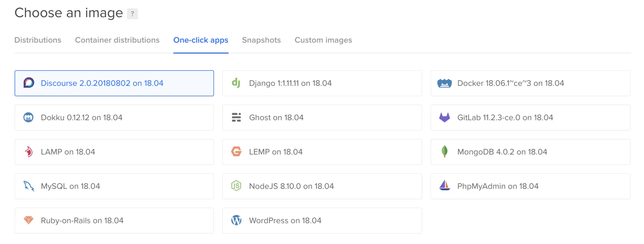644x244 pixels.
Task: Click the Ruby-on-Rails gem icon
Action: coord(28,220)
